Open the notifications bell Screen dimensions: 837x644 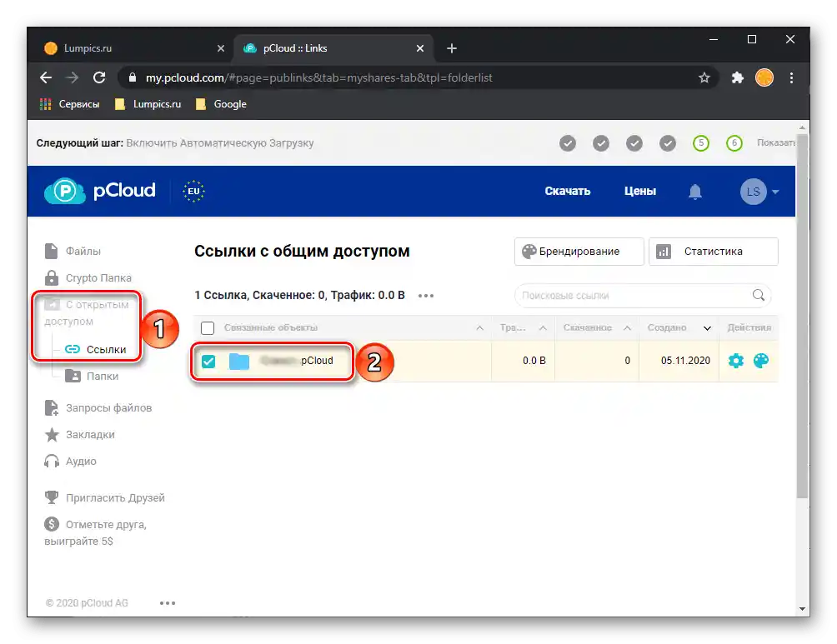point(694,192)
